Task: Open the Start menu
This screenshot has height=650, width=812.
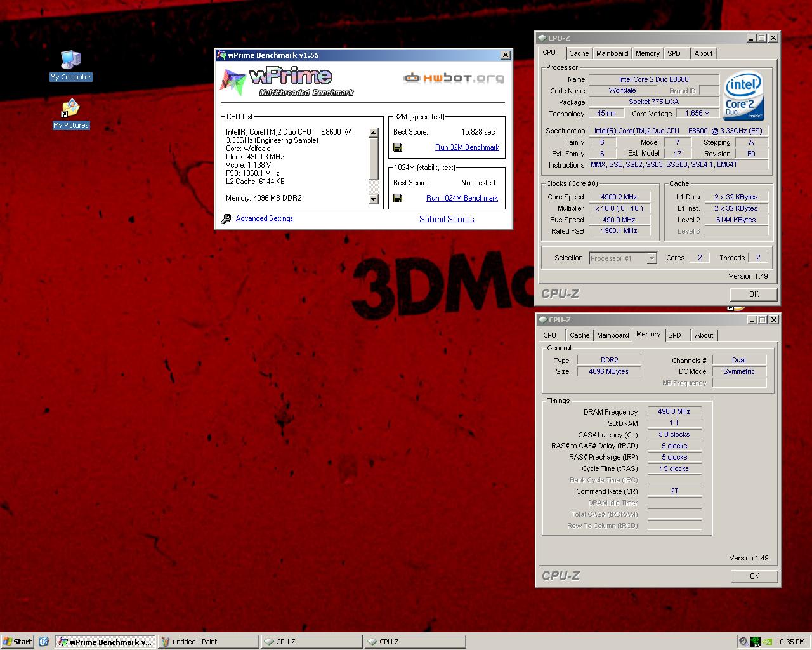Action: (x=18, y=642)
